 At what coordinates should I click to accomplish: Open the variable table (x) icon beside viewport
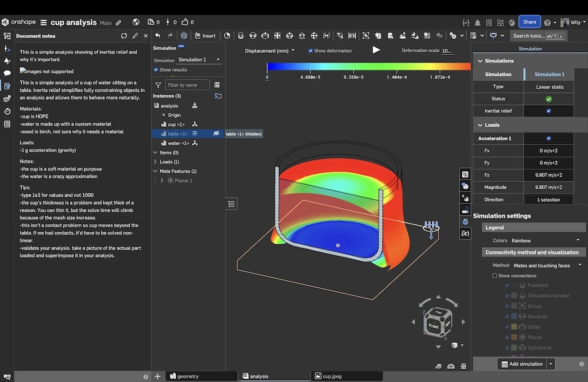coord(465,233)
